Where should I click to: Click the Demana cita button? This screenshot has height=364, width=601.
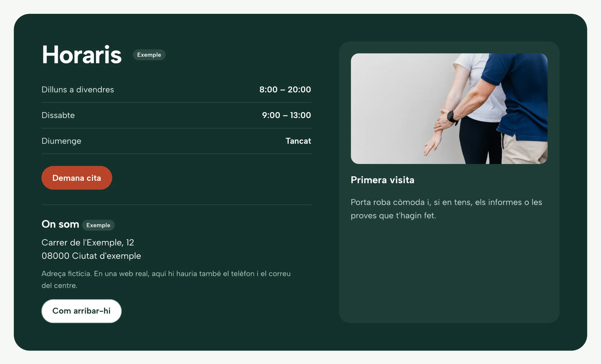pyautogui.click(x=77, y=178)
